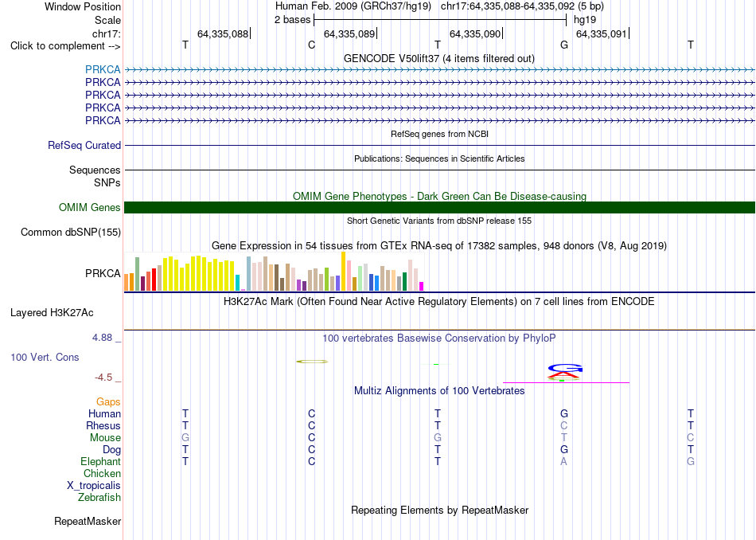
Task: Click the chr17:64,335,088-64,335,092 (5 bp) position text
Action: point(522,6)
